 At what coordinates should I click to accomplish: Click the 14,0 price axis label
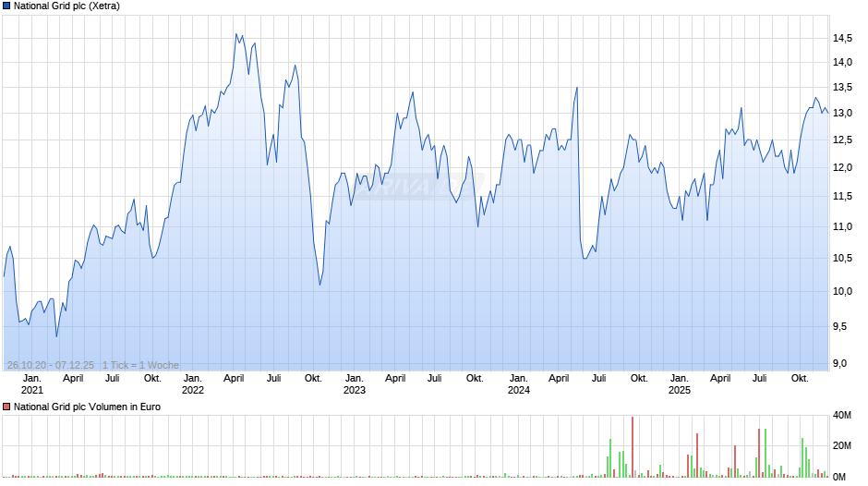842,63
